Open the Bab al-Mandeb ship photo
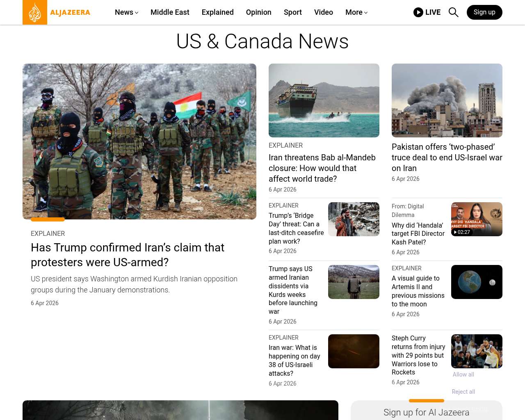 click(324, 100)
